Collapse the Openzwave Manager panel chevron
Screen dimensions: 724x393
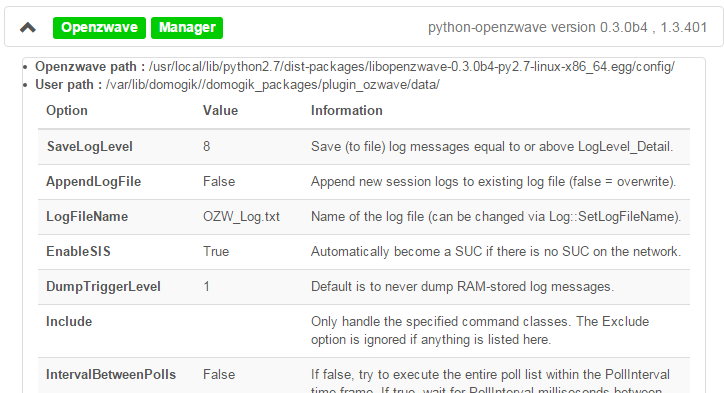(x=28, y=28)
